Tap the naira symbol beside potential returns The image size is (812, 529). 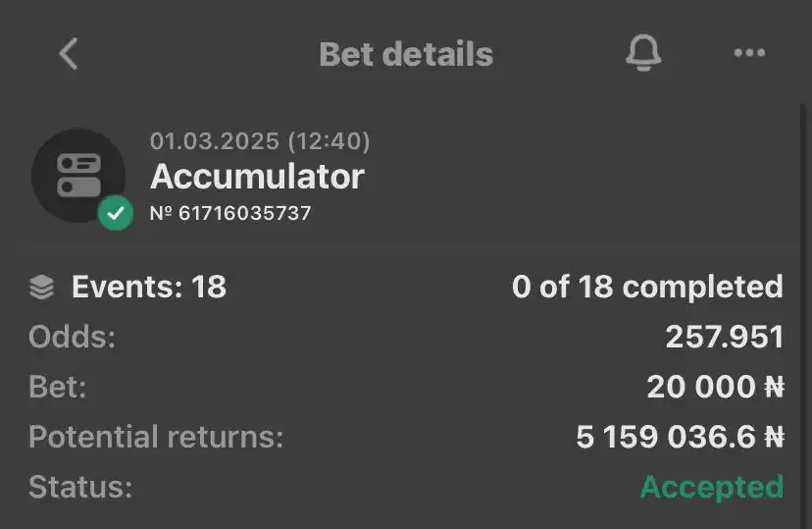[774, 437]
